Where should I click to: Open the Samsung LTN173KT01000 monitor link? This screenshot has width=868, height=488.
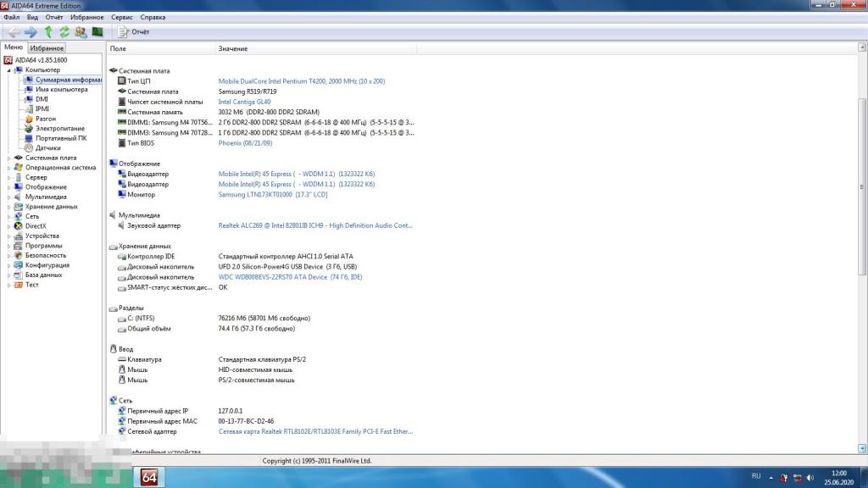273,194
